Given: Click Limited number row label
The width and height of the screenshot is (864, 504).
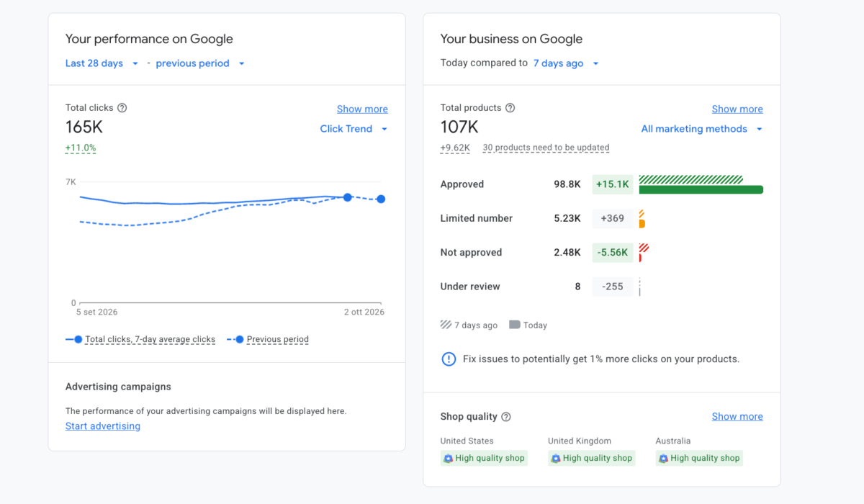Looking at the screenshot, I should tap(477, 218).
